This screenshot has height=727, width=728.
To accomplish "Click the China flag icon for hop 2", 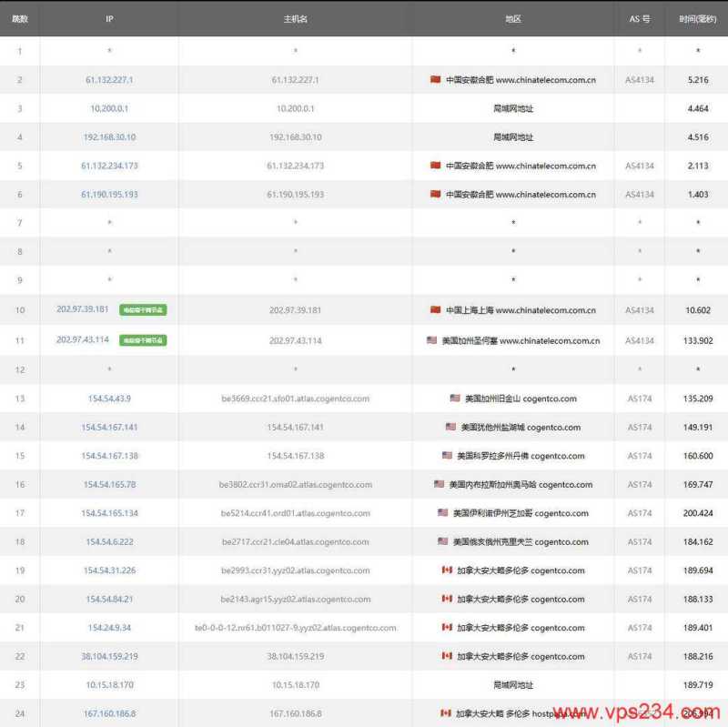I will coord(435,80).
